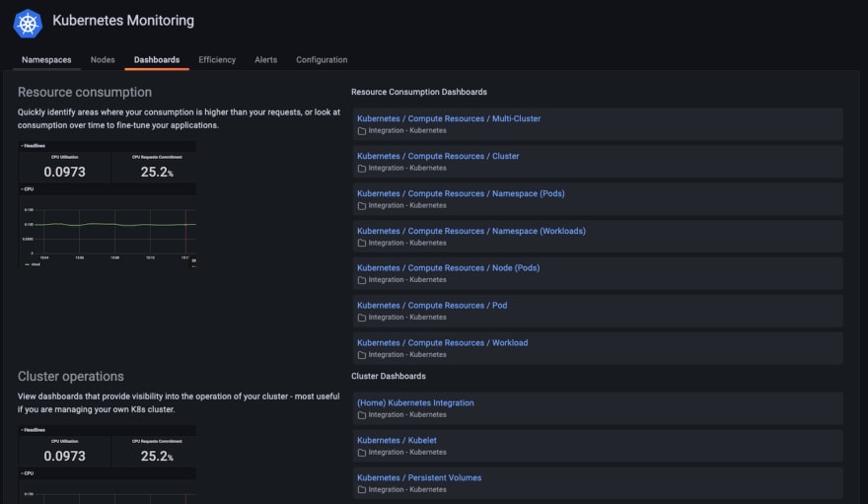Click folder icon under Compute Resources / Pod
868x504 pixels.
(361, 318)
